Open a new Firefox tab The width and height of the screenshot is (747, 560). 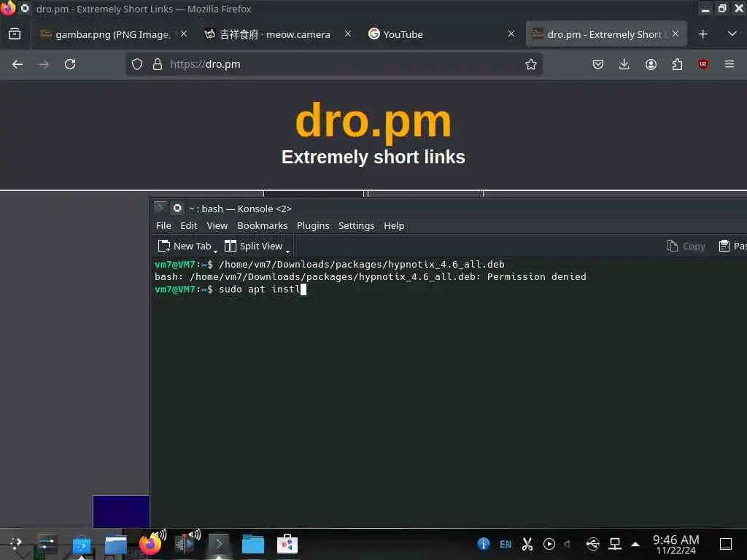coord(703,34)
